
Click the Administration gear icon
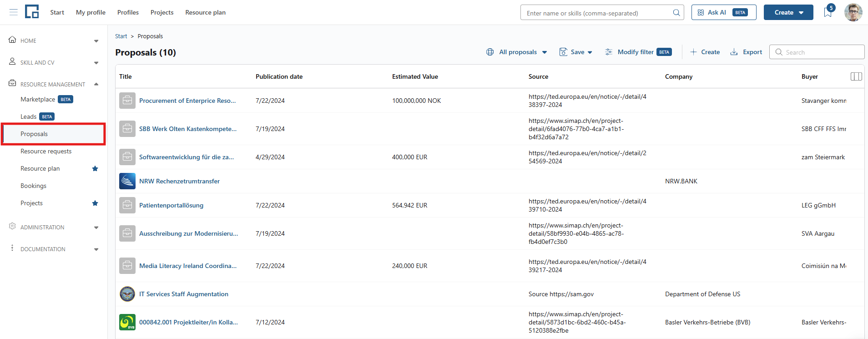[12, 226]
